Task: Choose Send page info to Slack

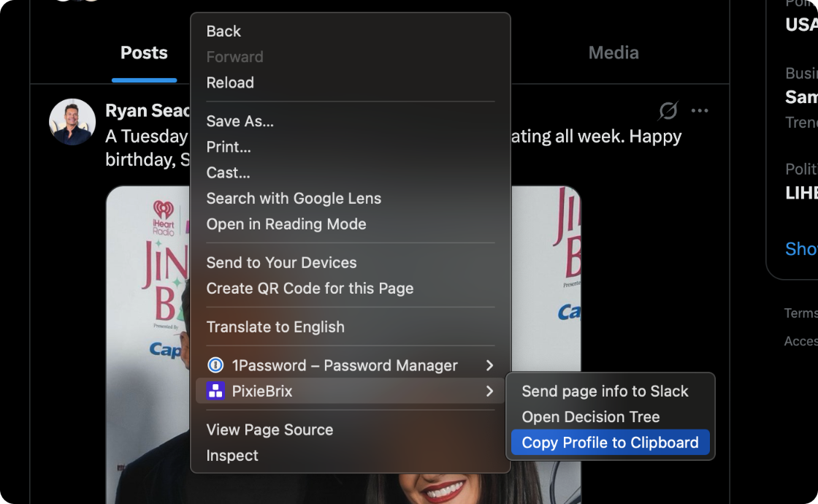Action: click(605, 392)
